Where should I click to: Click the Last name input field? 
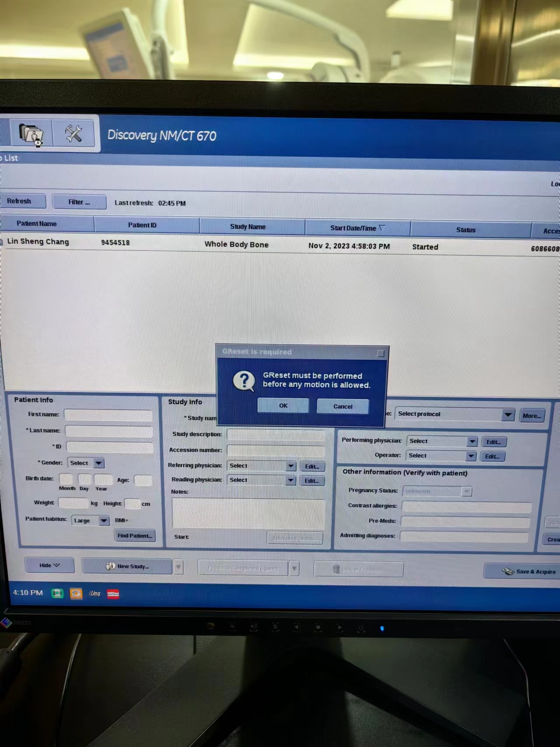pyautogui.click(x=109, y=431)
